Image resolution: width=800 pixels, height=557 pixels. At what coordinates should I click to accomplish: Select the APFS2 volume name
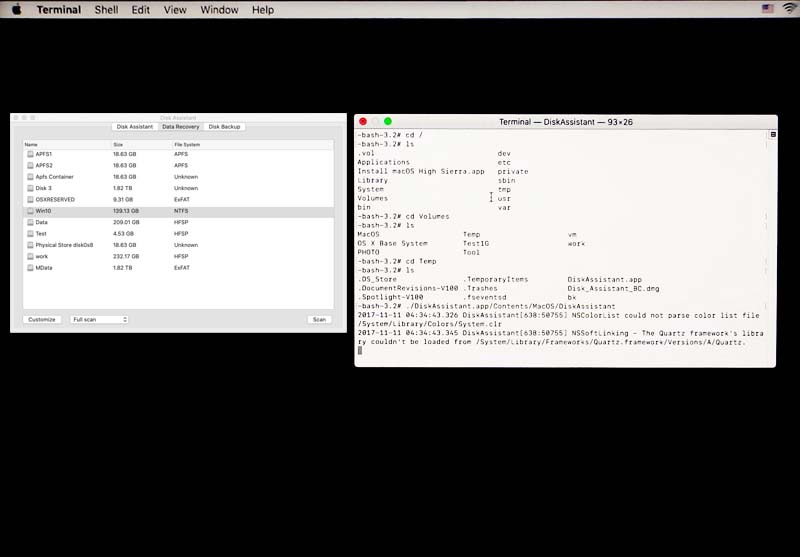tap(44, 165)
